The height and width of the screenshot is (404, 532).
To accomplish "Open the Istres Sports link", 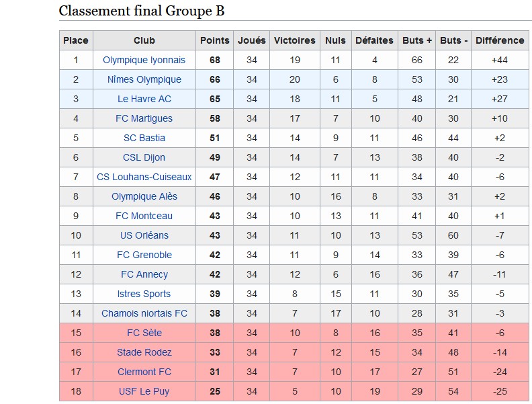I will (144, 294).
